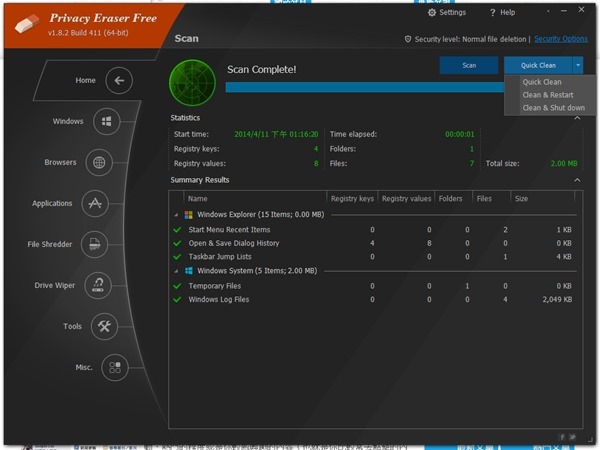The height and width of the screenshot is (450, 600).
Task: Click the Windows System blue logo icon
Action: tap(189, 271)
